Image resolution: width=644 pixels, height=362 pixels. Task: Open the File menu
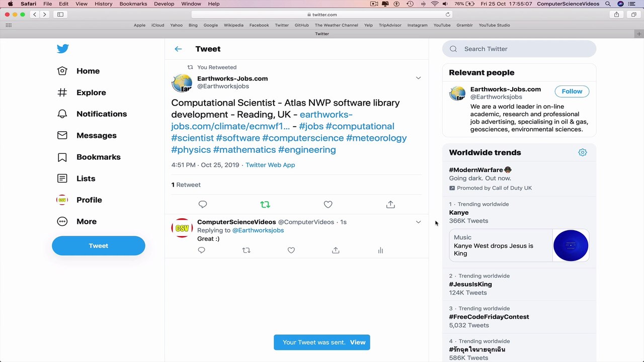(47, 4)
